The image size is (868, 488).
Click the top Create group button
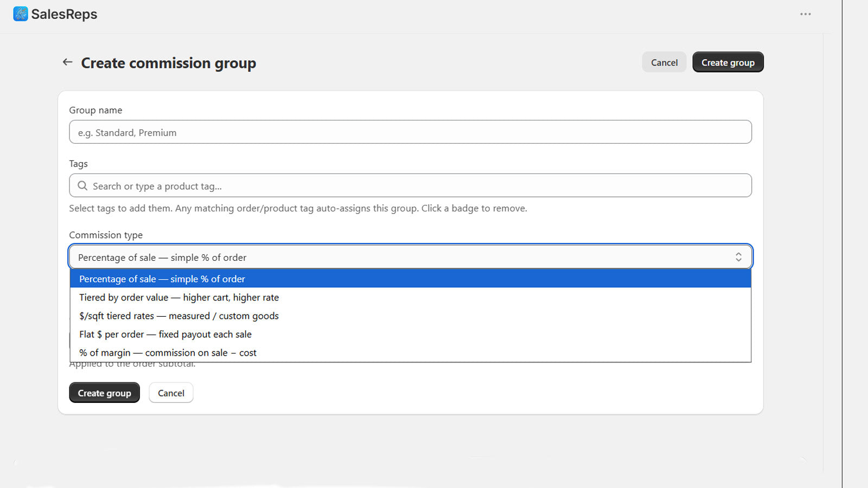click(728, 62)
